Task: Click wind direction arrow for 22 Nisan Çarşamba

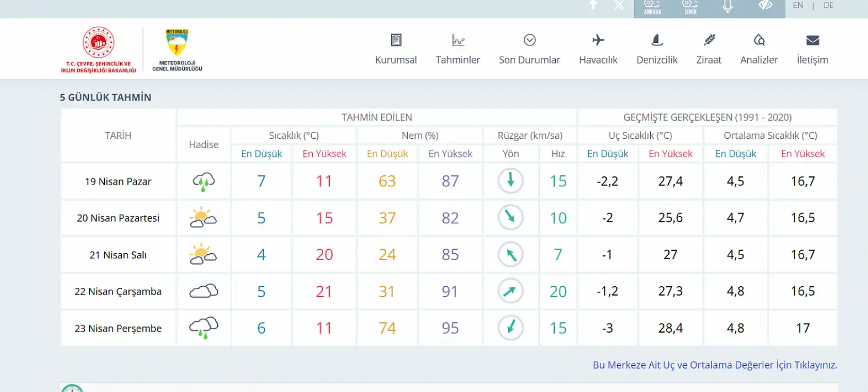Action: coord(510,291)
